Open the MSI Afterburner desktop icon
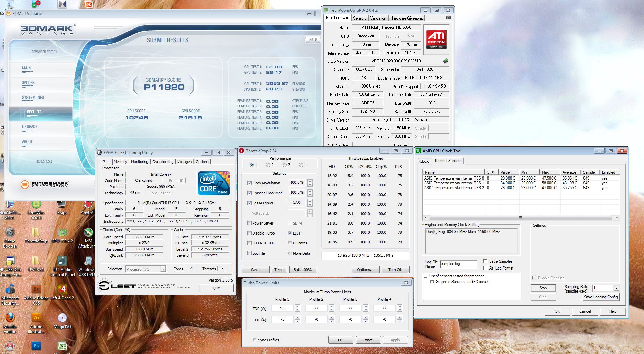 (x=88, y=237)
